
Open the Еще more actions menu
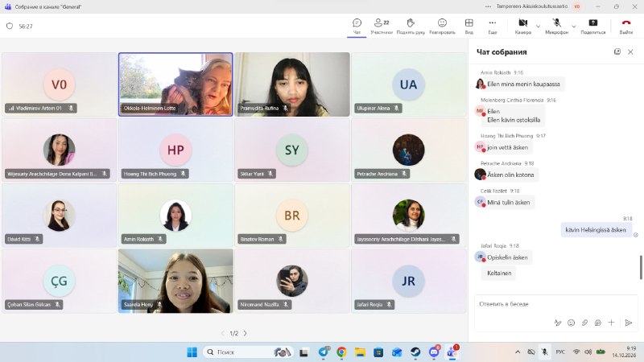(x=493, y=26)
